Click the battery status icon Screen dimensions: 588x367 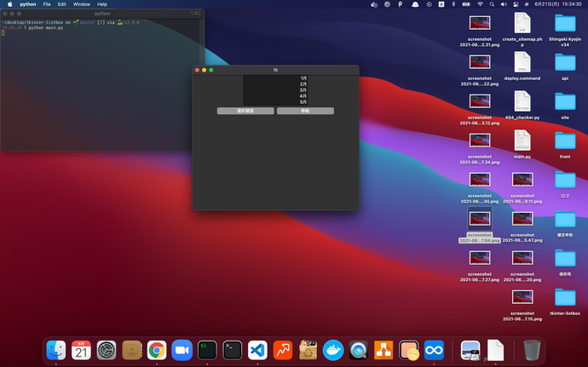click(466, 4)
